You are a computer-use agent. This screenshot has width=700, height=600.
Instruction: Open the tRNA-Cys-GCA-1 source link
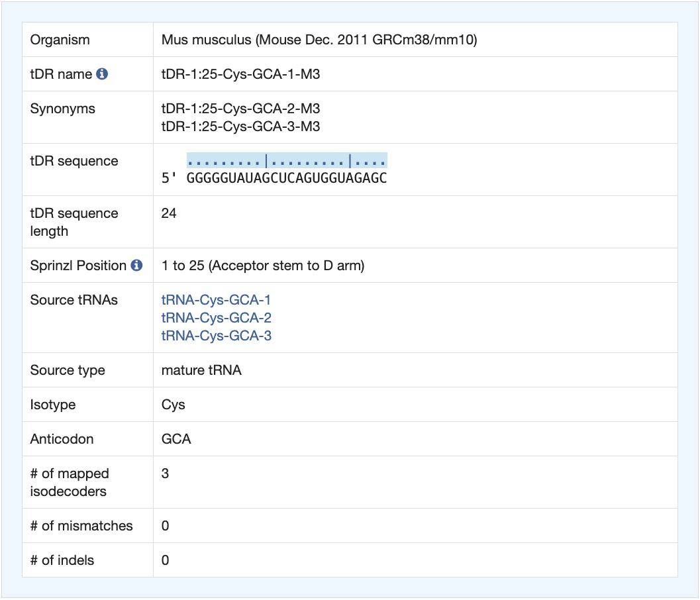(x=216, y=300)
